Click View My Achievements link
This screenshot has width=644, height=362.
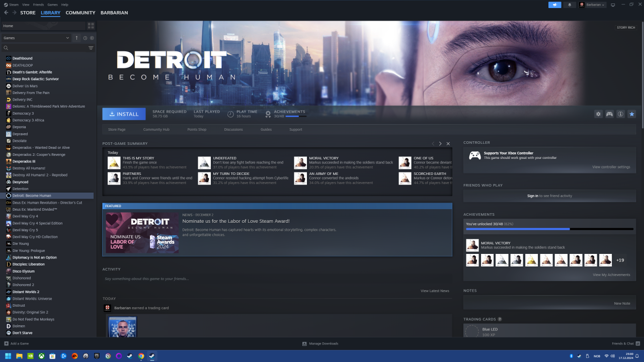(x=611, y=275)
